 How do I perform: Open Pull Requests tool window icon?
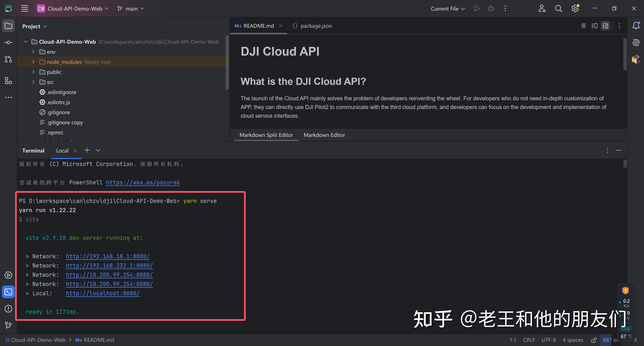tap(8, 59)
